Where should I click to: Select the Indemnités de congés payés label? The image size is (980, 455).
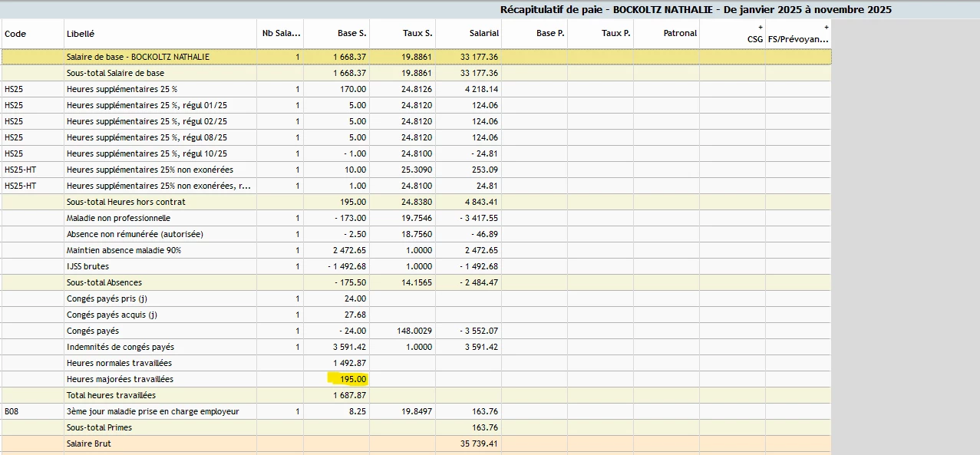click(x=120, y=347)
